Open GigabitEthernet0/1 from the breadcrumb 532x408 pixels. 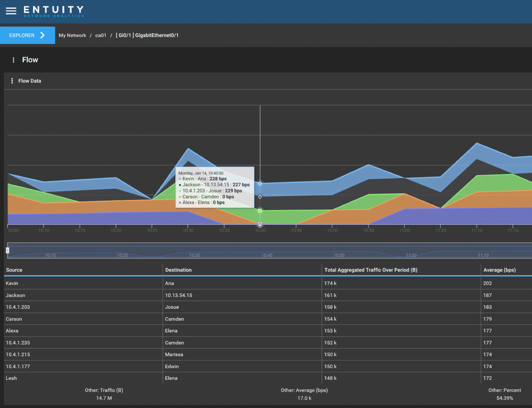pos(147,35)
